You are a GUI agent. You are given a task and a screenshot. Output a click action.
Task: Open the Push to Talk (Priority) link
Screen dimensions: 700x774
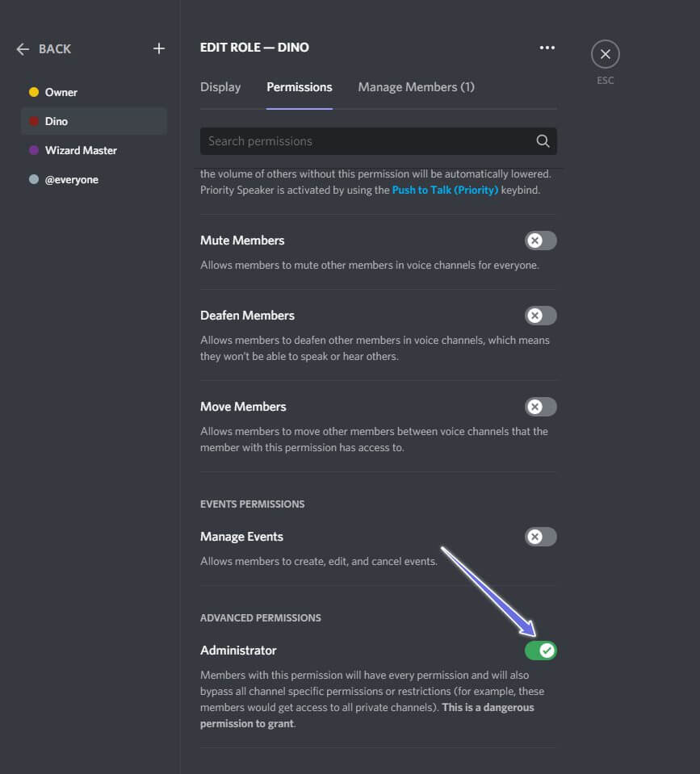click(445, 190)
